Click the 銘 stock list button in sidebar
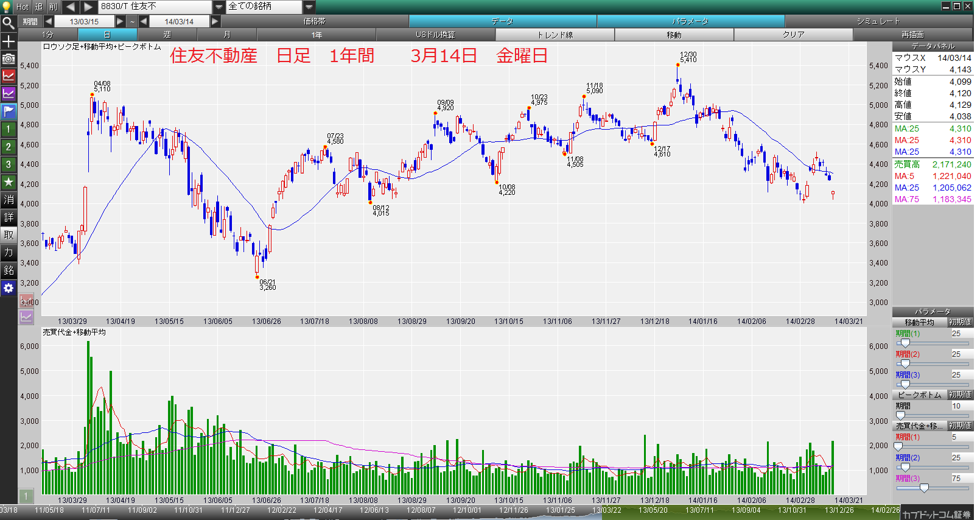 tap(9, 270)
